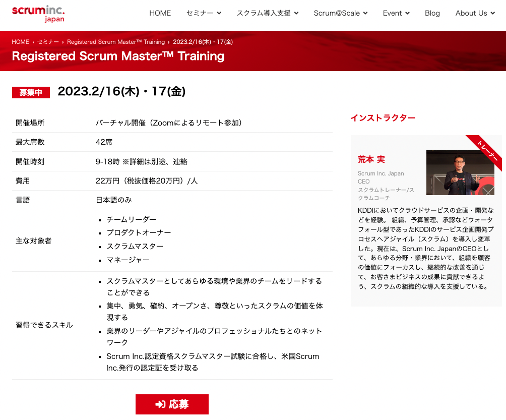Select the 言語 row label
The image size is (506, 420).
[23, 200]
